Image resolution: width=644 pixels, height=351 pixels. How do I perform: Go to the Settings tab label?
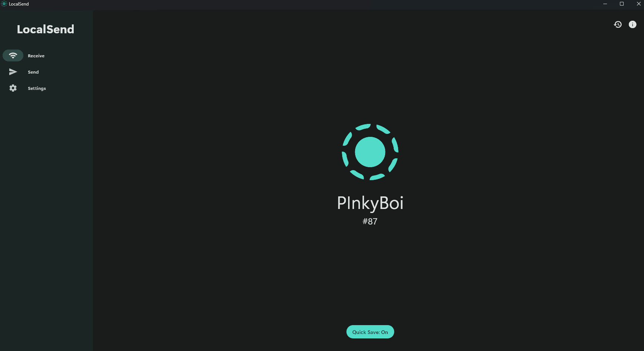37,88
